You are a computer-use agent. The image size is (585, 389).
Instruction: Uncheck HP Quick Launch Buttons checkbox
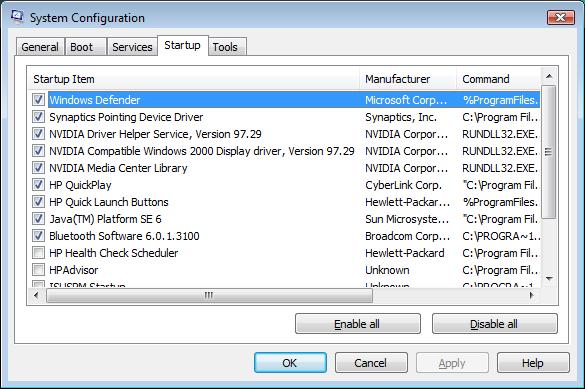pos(38,202)
